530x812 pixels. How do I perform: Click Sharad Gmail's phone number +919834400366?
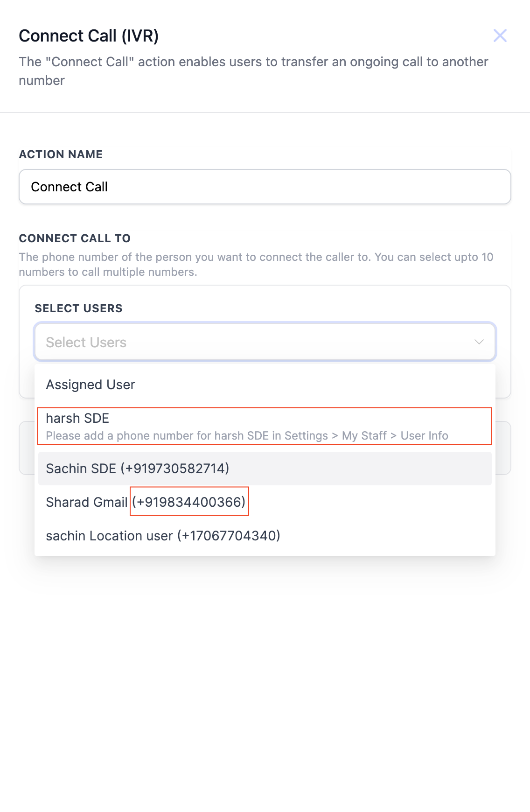(189, 502)
